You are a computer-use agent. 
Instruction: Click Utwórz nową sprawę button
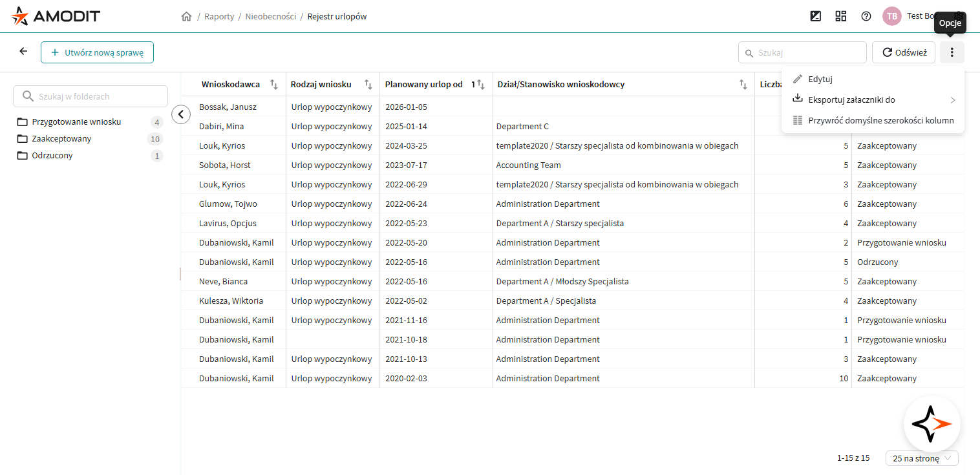point(97,52)
